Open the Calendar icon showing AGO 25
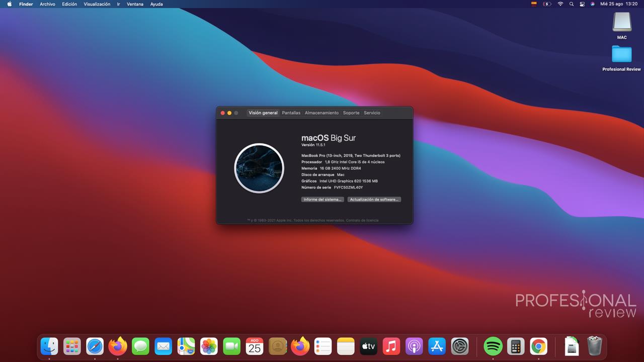Screen dimensions: 644x362 coord(255,346)
